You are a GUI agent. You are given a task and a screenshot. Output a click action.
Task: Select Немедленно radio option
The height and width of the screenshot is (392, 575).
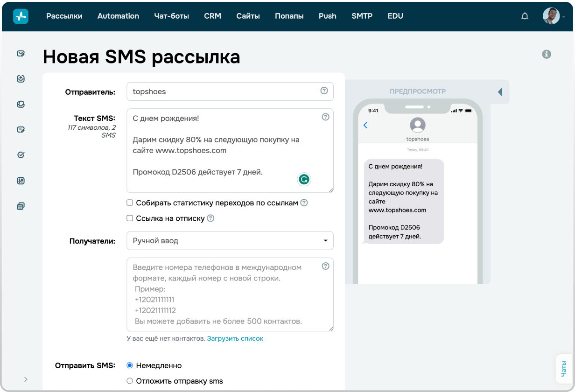[x=130, y=365]
